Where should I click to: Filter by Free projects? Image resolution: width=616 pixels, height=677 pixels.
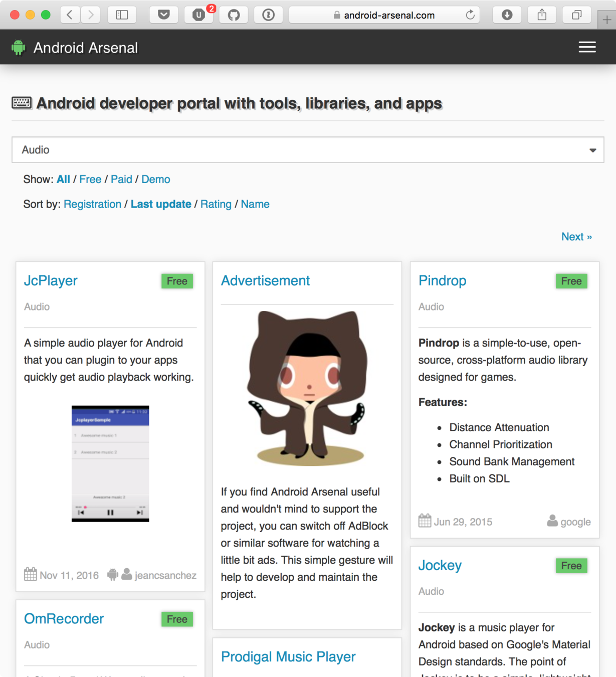pos(90,180)
